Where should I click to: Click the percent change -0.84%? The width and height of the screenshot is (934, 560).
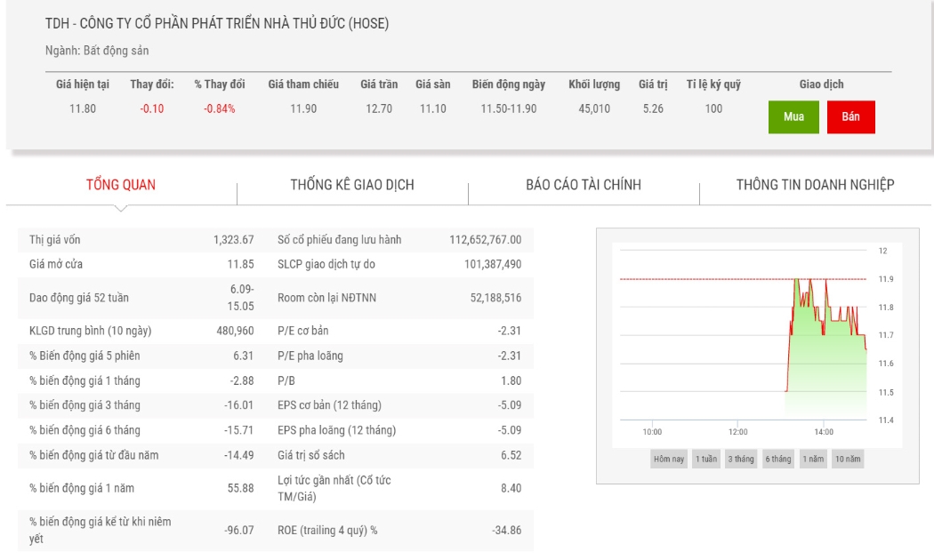(x=219, y=109)
